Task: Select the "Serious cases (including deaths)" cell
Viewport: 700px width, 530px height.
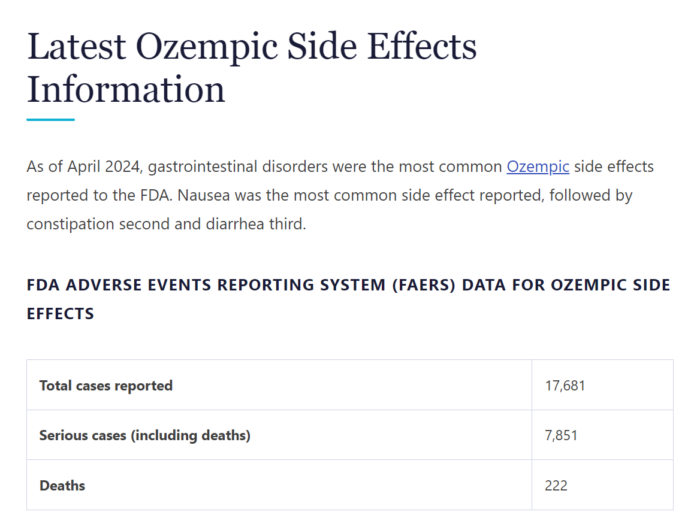Action: click(144, 435)
